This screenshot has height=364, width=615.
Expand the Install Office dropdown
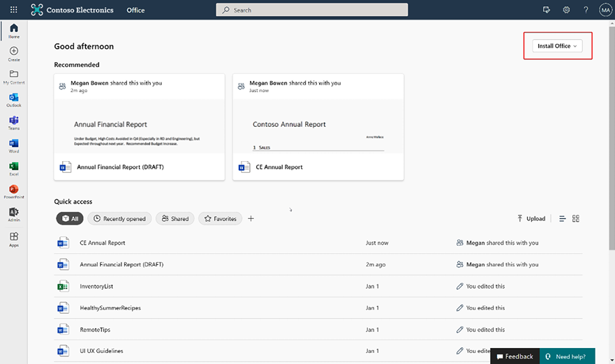click(x=557, y=46)
